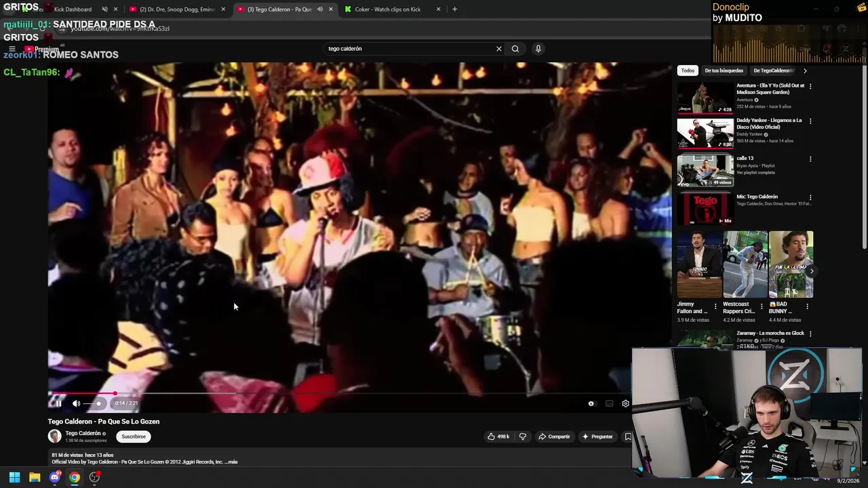Open options for Zaramay La morocha video
Viewport: 868px width, 488px height.
pos(810,334)
